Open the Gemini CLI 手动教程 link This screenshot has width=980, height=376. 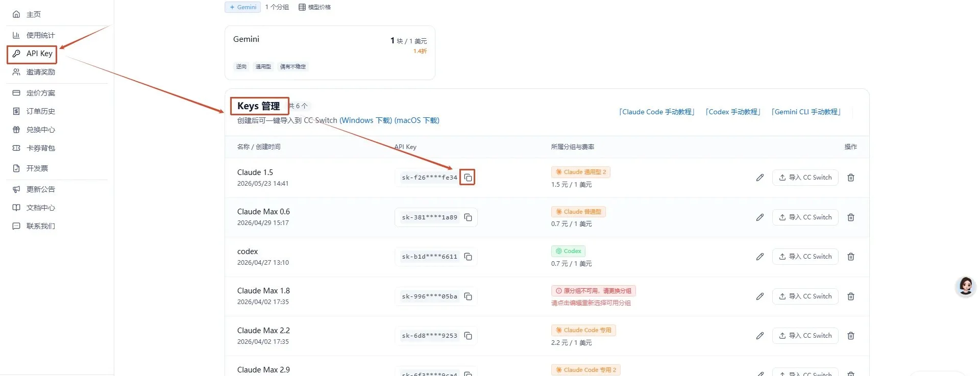pyautogui.click(x=806, y=112)
